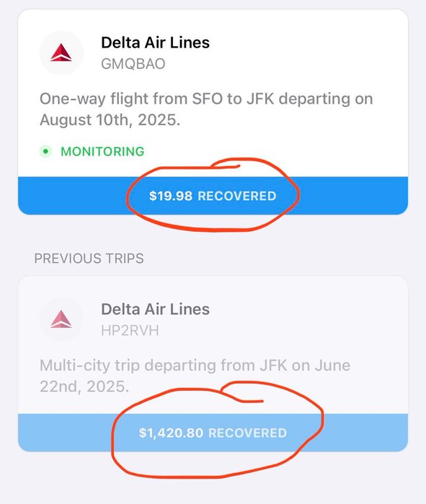Image resolution: width=426 pixels, height=504 pixels.
Task: Tap the Delta Air Lines title on current trip
Action: 156,42
